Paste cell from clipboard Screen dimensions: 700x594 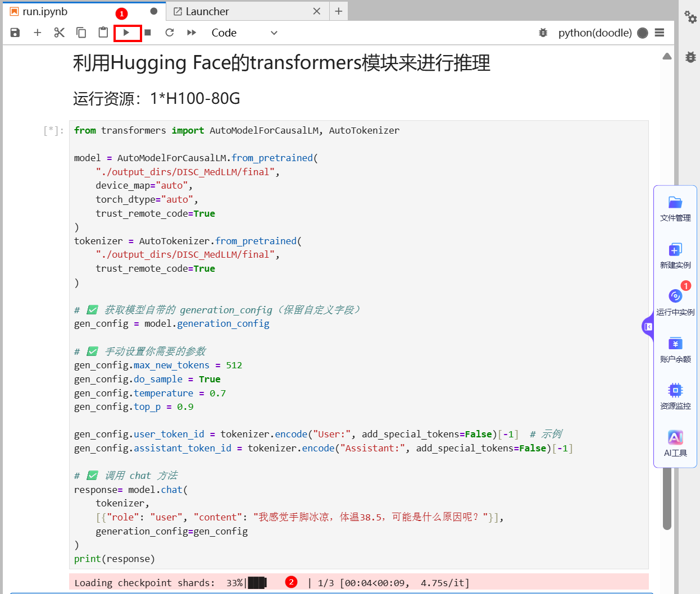tap(103, 33)
